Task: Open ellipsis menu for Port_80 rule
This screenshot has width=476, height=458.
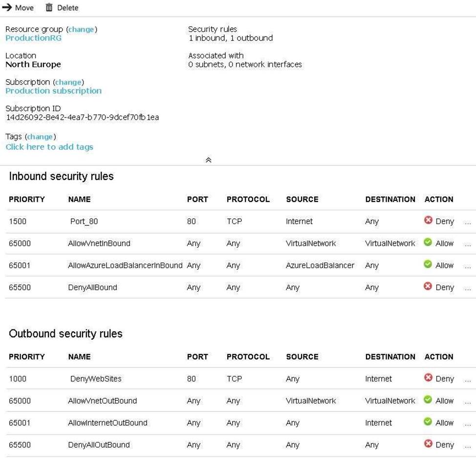Action: pos(468,222)
